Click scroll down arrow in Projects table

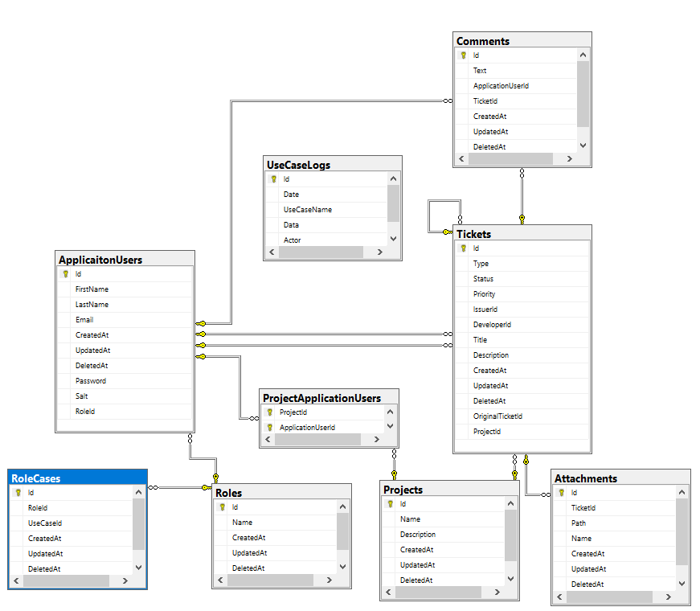(510, 579)
